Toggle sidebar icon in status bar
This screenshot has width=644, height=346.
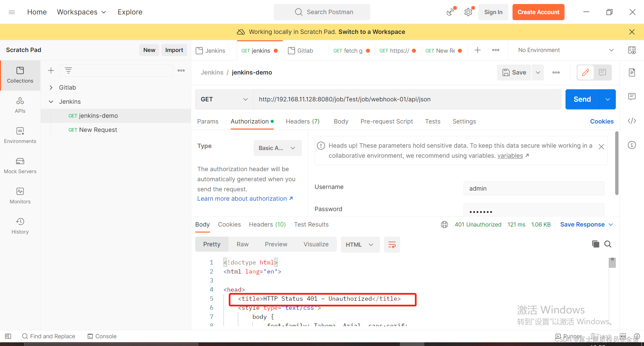pos(8,336)
